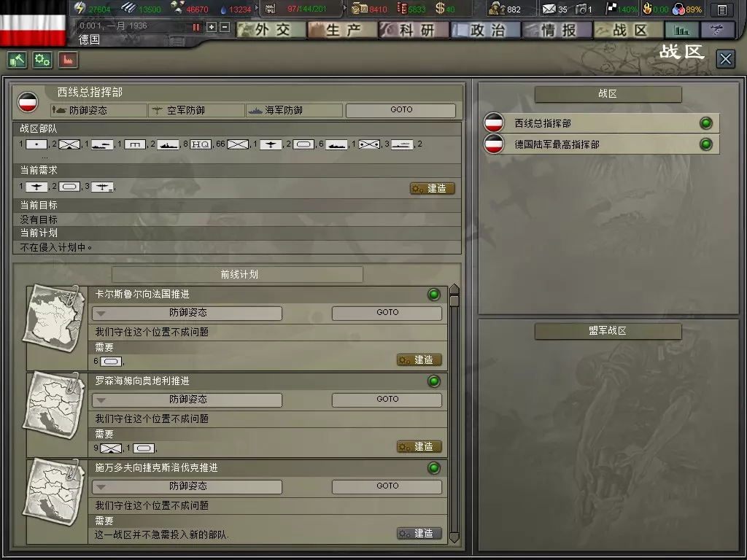Click the German flag in top-left corner

tap(33, 24)
